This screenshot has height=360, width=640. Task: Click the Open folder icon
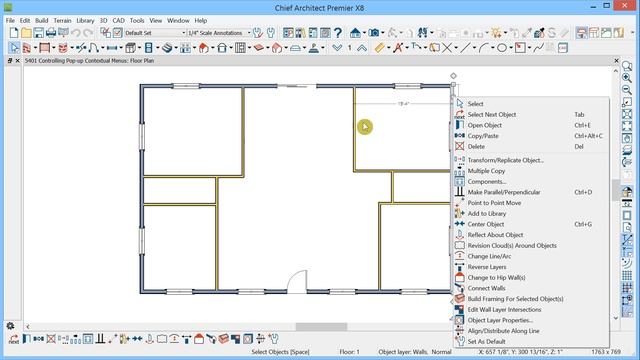pyautogui.click(x=26, y=33)
